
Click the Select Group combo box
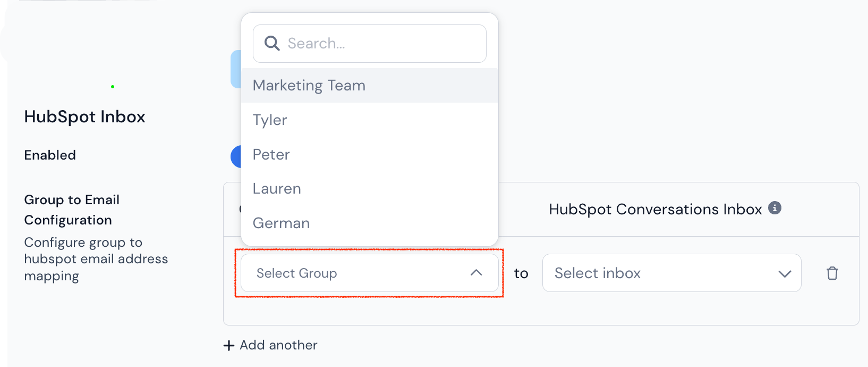coord(370,273)
